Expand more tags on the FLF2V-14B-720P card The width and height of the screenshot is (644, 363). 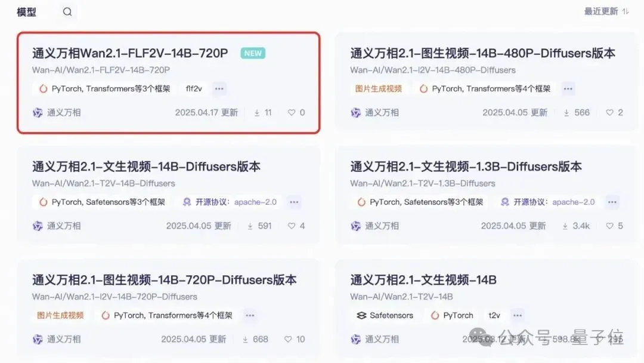[219, 89]
